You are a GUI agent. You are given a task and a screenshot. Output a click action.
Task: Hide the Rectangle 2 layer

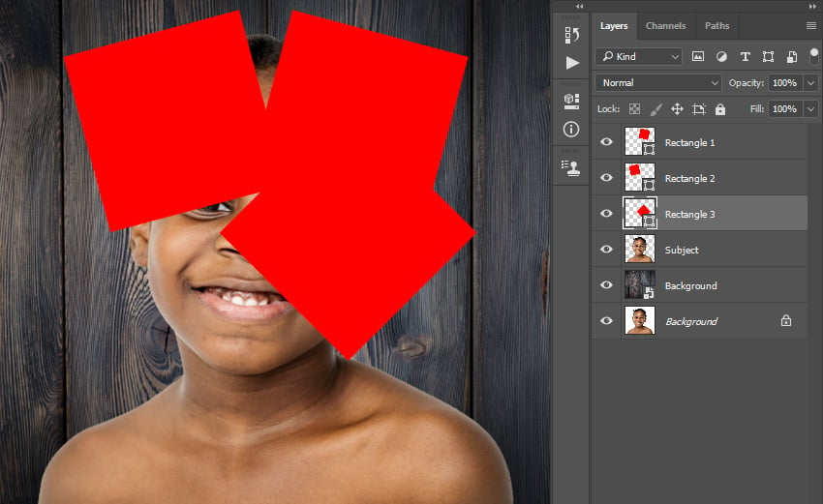click(x=606, y=177)
